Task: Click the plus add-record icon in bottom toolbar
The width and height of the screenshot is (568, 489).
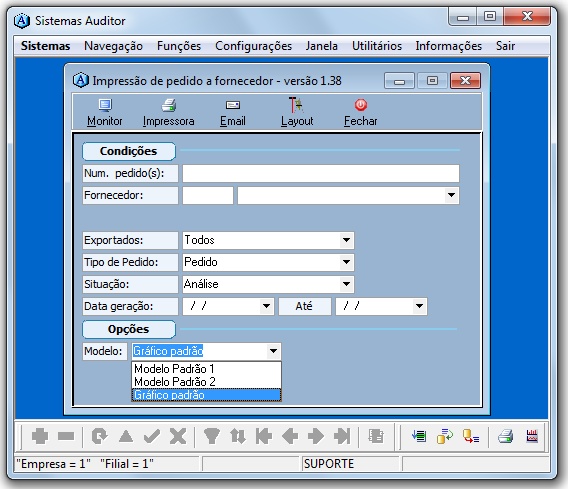Action: coord(40,436)
